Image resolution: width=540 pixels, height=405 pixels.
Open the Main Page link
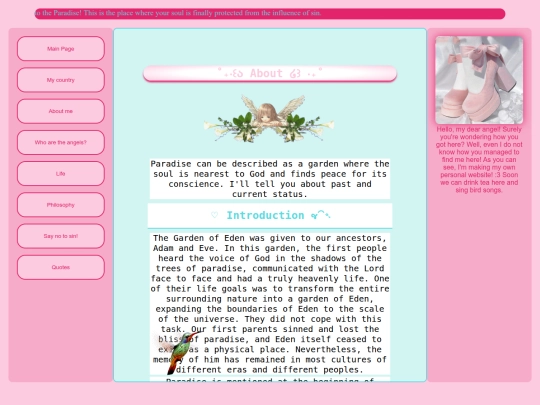click(x=61, y=49)
